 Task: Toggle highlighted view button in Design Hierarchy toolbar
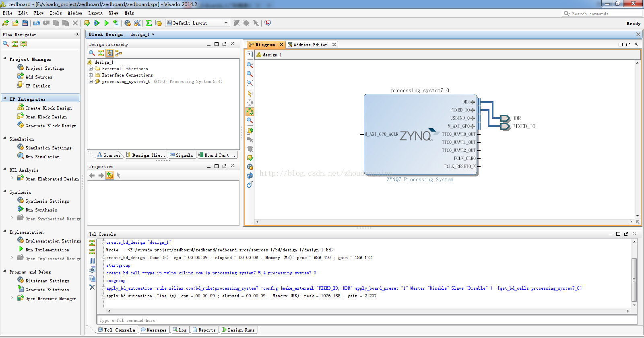109,53
